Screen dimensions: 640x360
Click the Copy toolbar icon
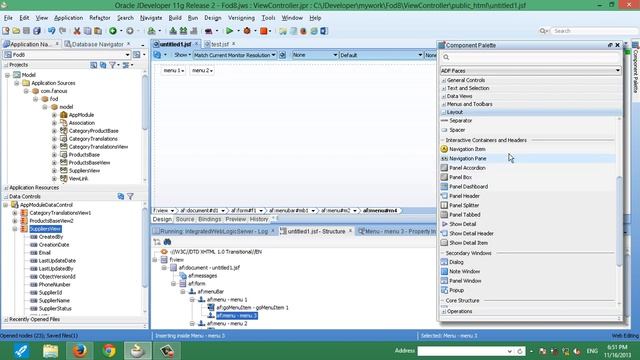coord(87,31)
